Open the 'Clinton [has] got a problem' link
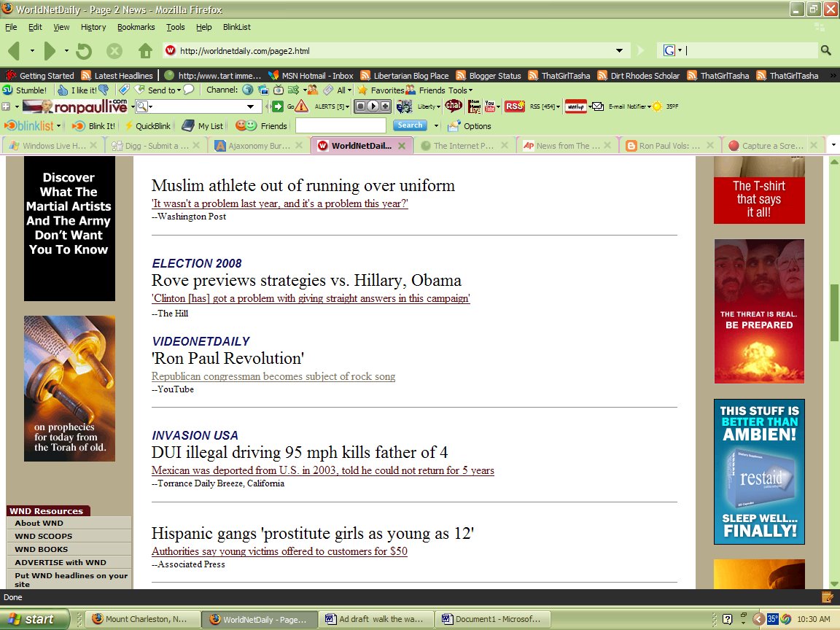The height and width of the screenshot is (630, 840). 311,298
